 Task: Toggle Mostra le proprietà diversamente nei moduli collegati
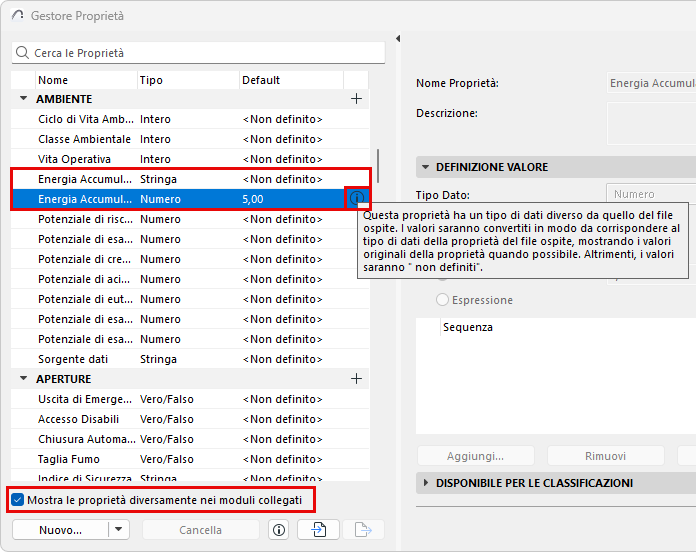tap(18, 500)
